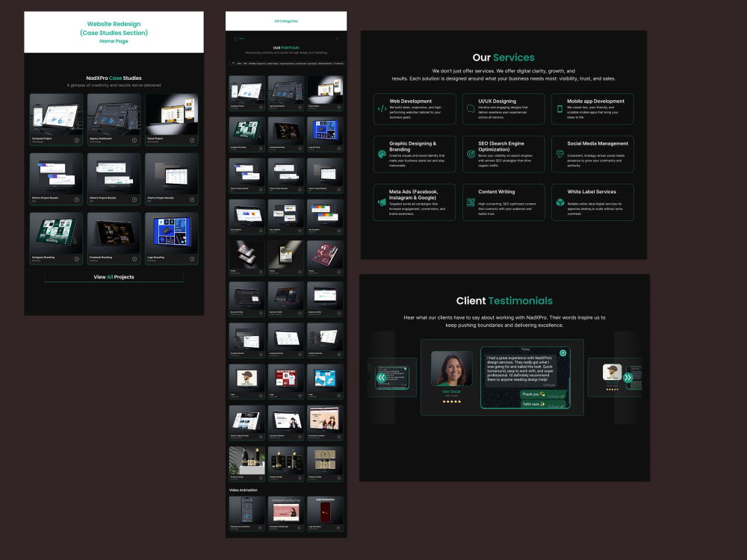Click the Web Development code brackets icon
The height and width of the screenshot is (560, 747).
(x=382, y=108)
